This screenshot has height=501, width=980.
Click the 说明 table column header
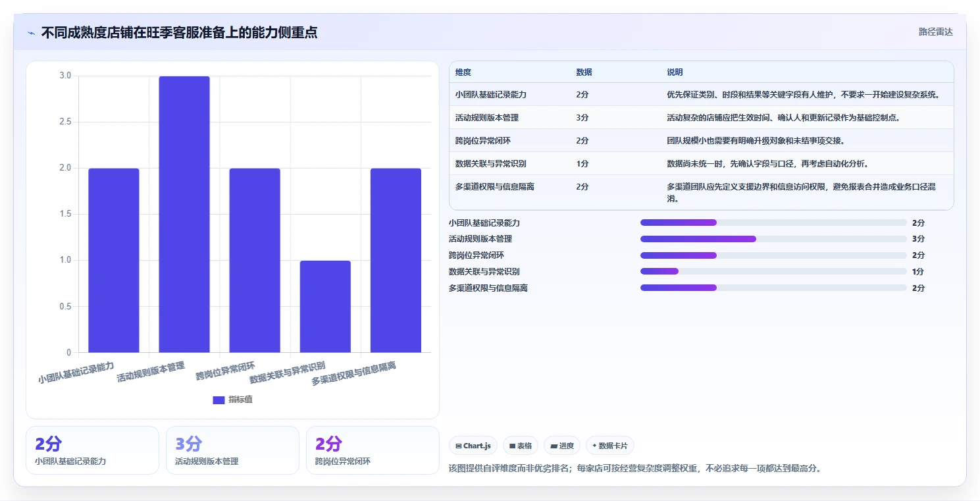tap(675, 72)
